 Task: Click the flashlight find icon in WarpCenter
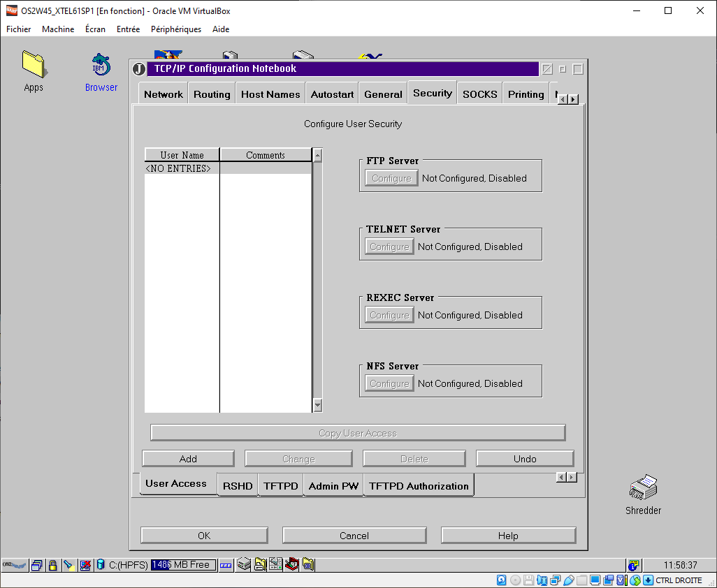click(x=68, y=565)
